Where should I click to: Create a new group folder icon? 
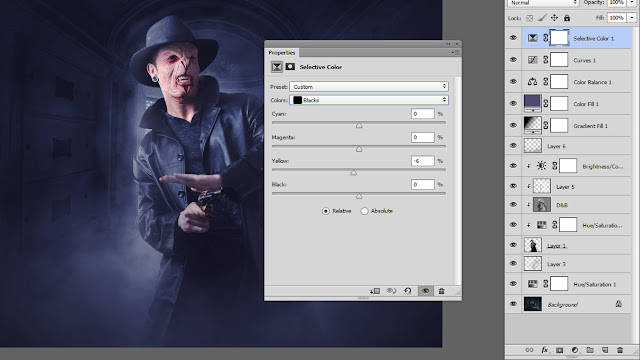[590, 350]
